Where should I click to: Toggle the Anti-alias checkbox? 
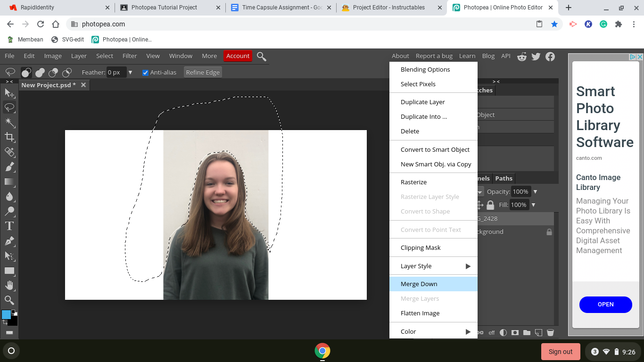(145, 72)
